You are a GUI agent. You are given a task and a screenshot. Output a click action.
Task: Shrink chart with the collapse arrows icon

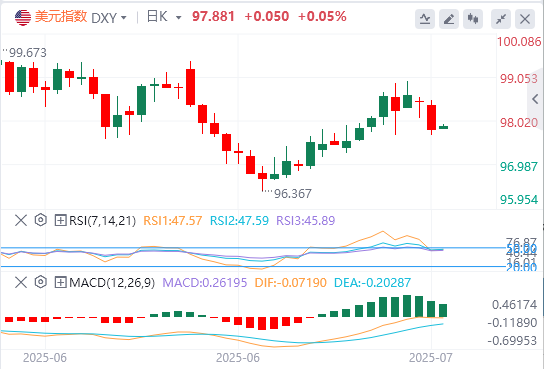[x=501, y=19]
